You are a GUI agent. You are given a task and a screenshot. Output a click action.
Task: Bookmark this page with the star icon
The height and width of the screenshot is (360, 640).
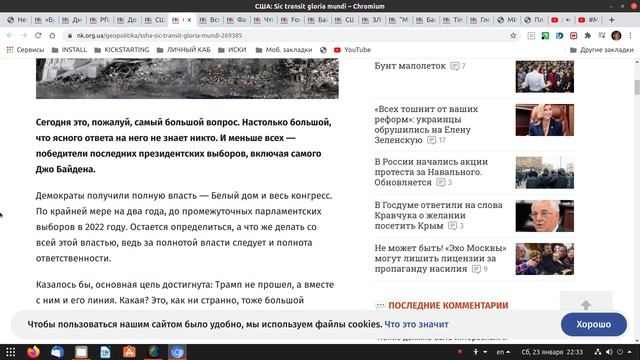513,36
